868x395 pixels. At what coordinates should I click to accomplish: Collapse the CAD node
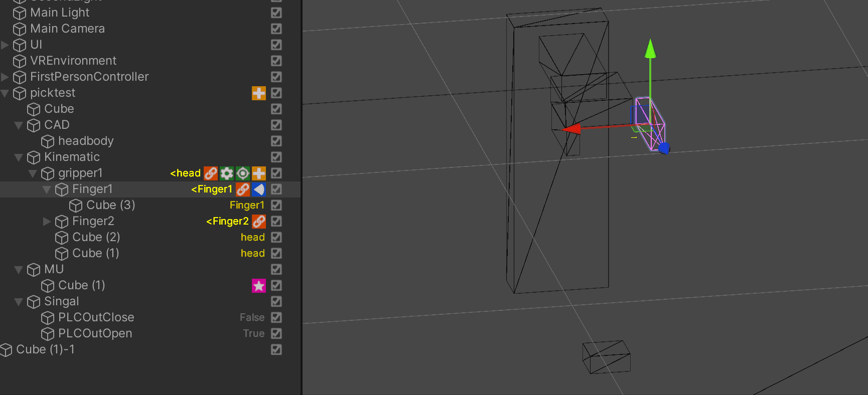pos(19,125)
